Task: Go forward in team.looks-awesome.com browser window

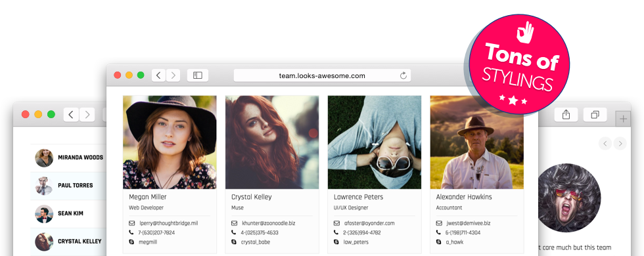Action: coord(173,75)
